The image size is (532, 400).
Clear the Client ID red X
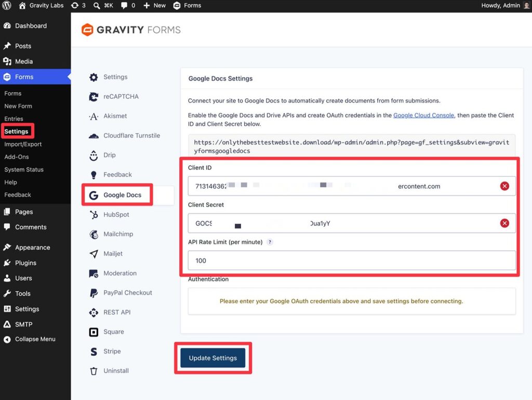pyautogui.click(x=504, y=186)
